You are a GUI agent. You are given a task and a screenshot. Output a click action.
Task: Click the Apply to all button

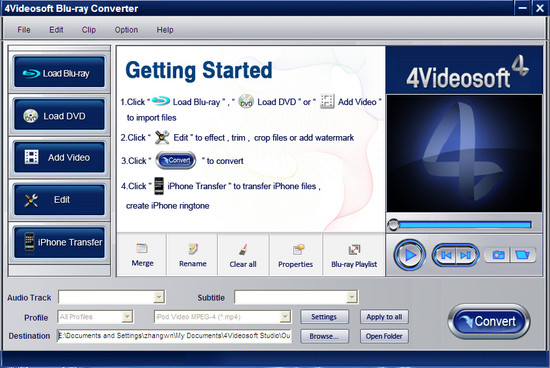coord(384,317)
